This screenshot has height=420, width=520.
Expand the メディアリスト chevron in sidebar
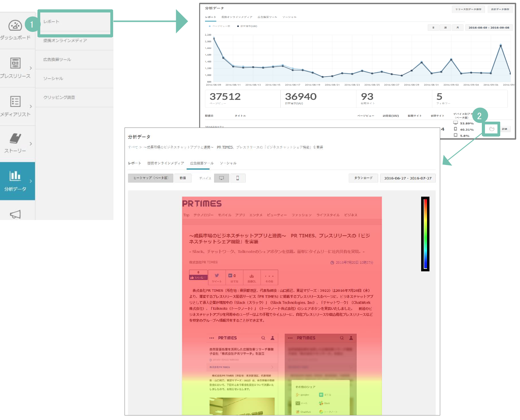31,106
